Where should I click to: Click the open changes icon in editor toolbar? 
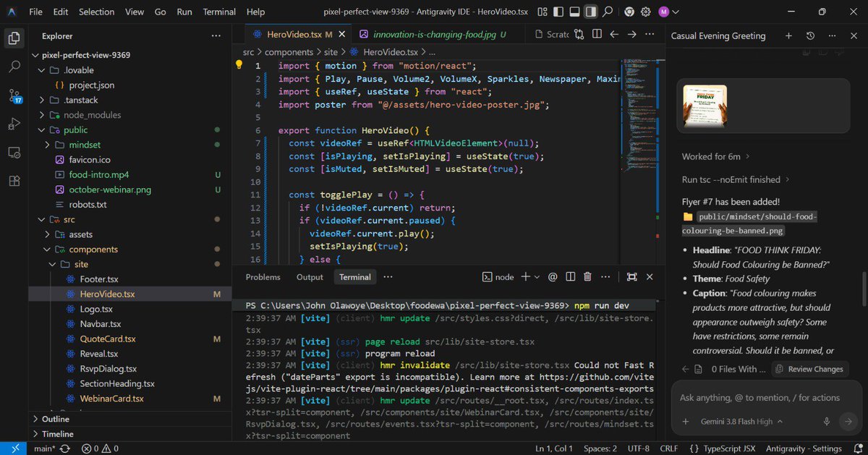tap(580, 34)
